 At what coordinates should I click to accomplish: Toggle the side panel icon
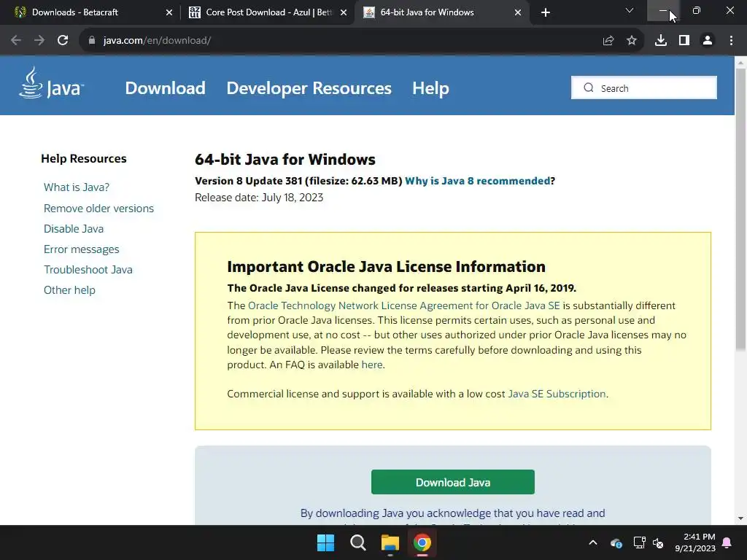pyautogui.click(x=684, y=41)
